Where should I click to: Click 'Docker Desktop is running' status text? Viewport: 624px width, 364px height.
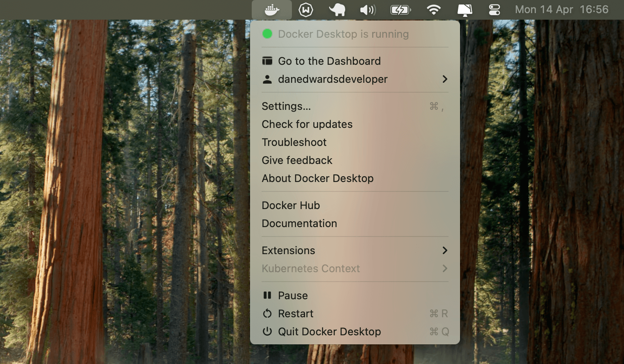coord(344,34)
